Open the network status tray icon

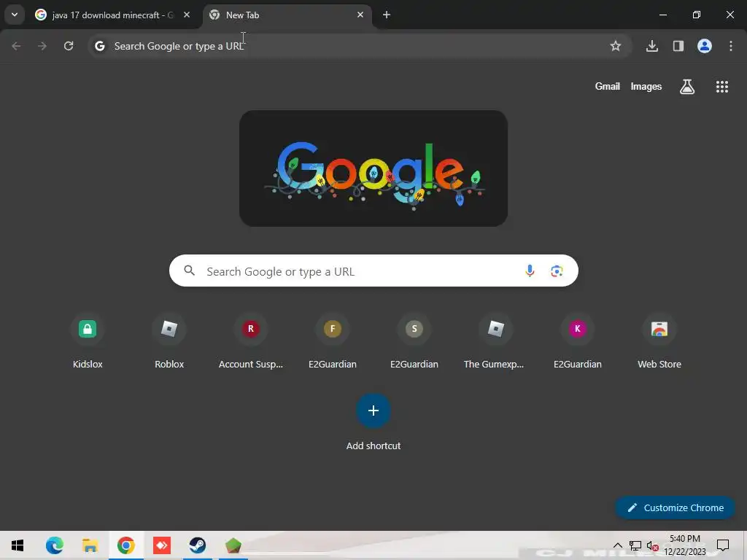635,545
